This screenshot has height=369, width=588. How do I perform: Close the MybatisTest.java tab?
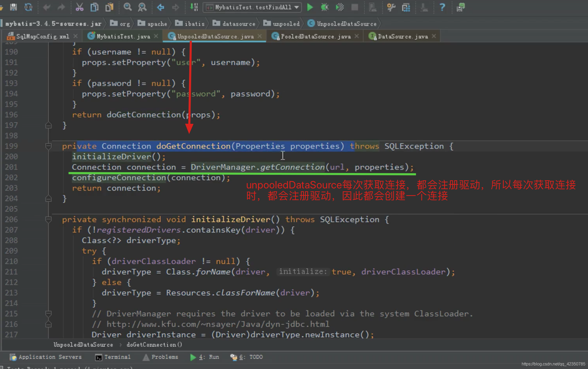pyautogui.click(x=156, y=36)
